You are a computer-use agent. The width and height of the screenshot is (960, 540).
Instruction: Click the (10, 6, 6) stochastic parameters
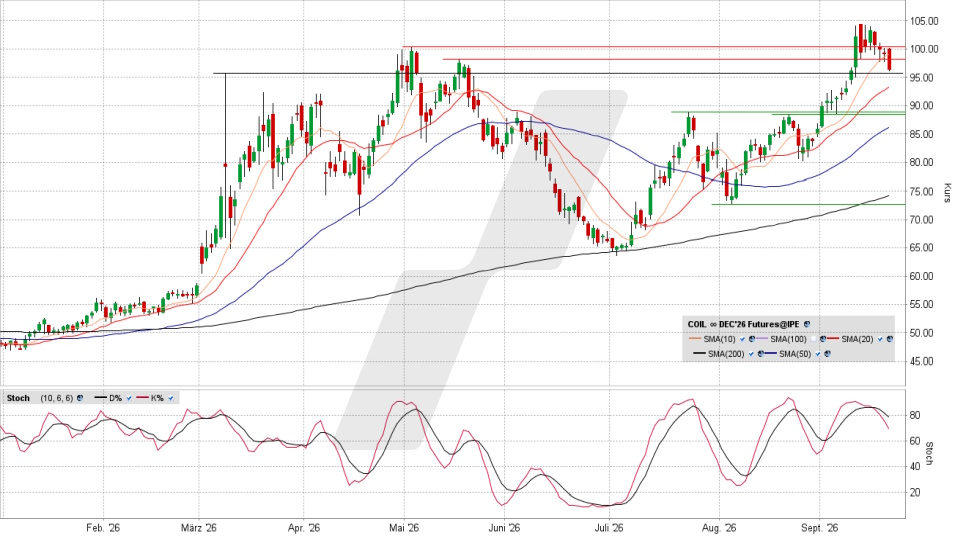tap(57, 398)
